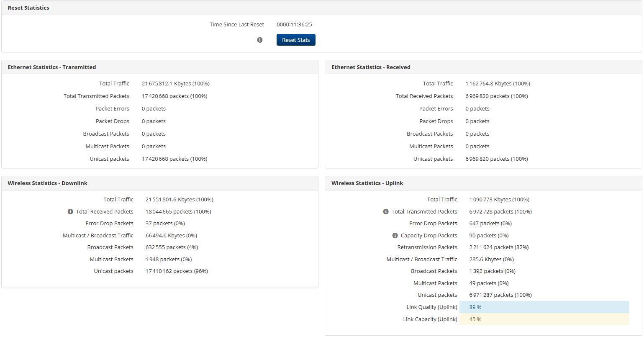Click info icon next to Total Transmitted Packets
The height and width of the screenshot is (337, 644).
tap(386, 211)
